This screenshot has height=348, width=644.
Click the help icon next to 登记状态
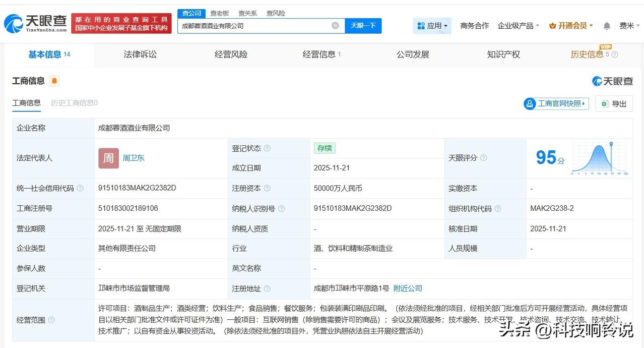pyautogui.click(x=267, y=148)
